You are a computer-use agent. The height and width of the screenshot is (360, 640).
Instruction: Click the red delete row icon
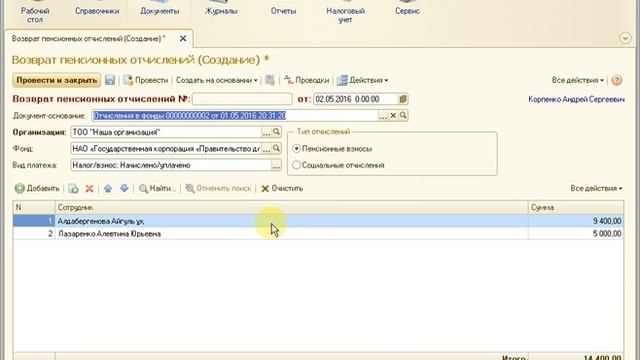pos(89,188)
